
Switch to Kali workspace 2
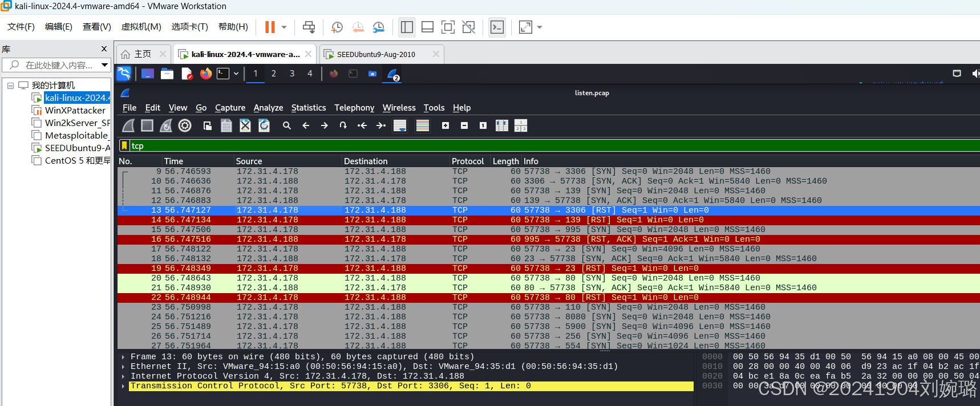[274, 74]
